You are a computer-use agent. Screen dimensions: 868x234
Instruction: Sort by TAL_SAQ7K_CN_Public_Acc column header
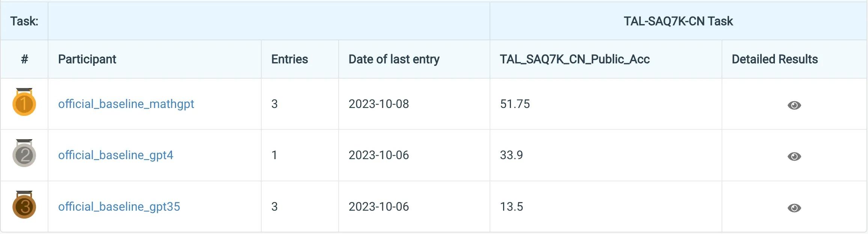574,59
